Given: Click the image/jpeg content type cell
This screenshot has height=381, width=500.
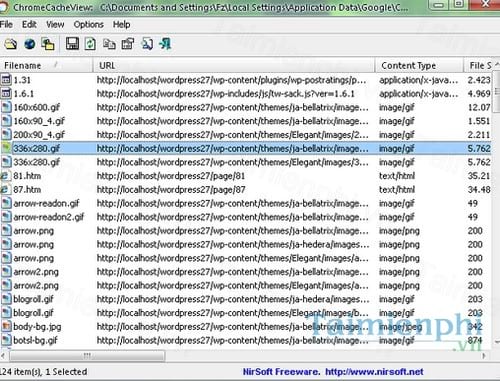Looking at the screenshot, I should (401, 326).
